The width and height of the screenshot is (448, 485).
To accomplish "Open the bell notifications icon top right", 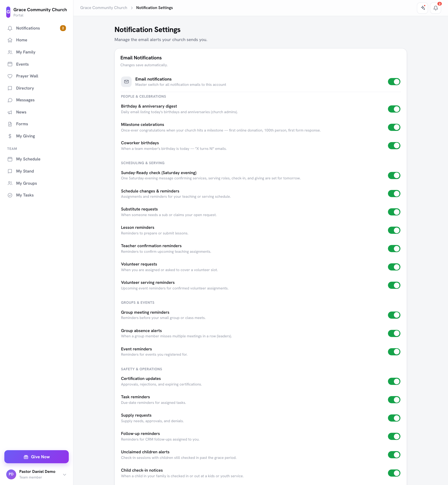I will pyautogui.click(x=435, y=8).
